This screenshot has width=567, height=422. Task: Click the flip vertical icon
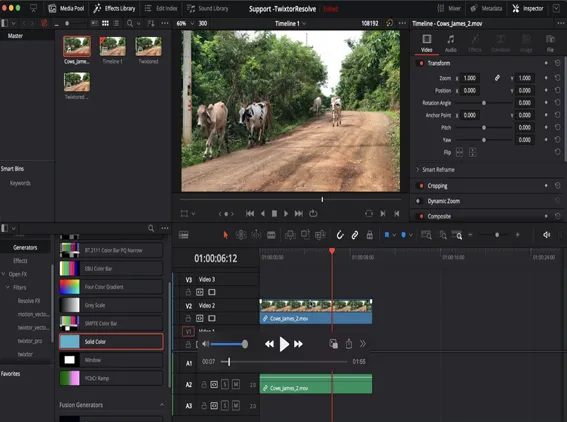pos(472,152)
